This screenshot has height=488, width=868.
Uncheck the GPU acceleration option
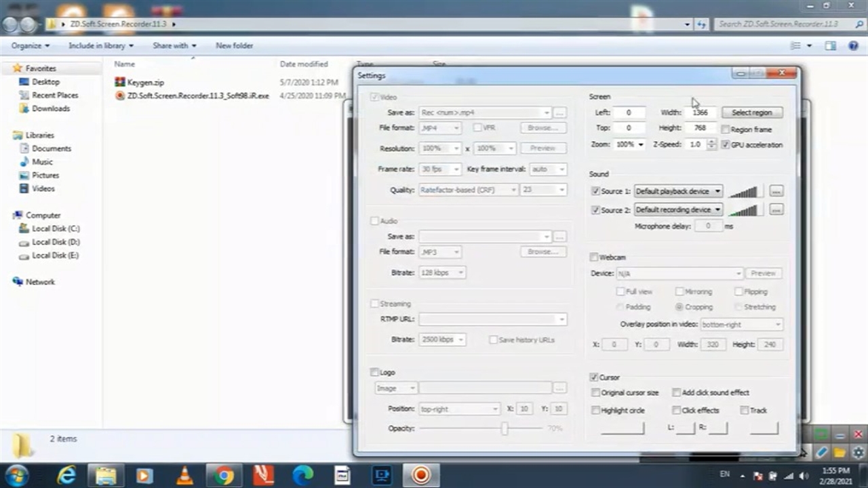pyautogui.click(x=726, y=145)
